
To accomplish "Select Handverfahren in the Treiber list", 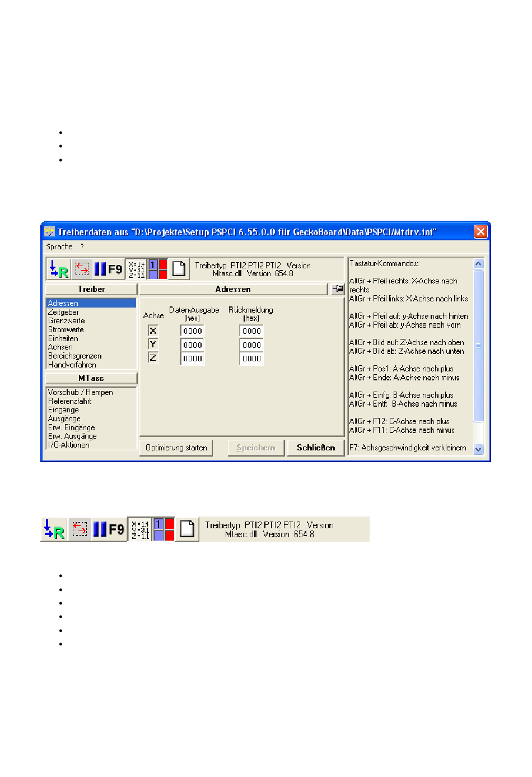I will 91,365.
